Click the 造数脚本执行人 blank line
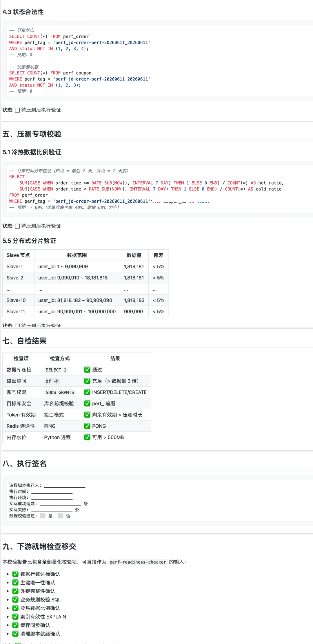This screenshot has width=313, height=644. pyautogui.click(x=65, y=485)
